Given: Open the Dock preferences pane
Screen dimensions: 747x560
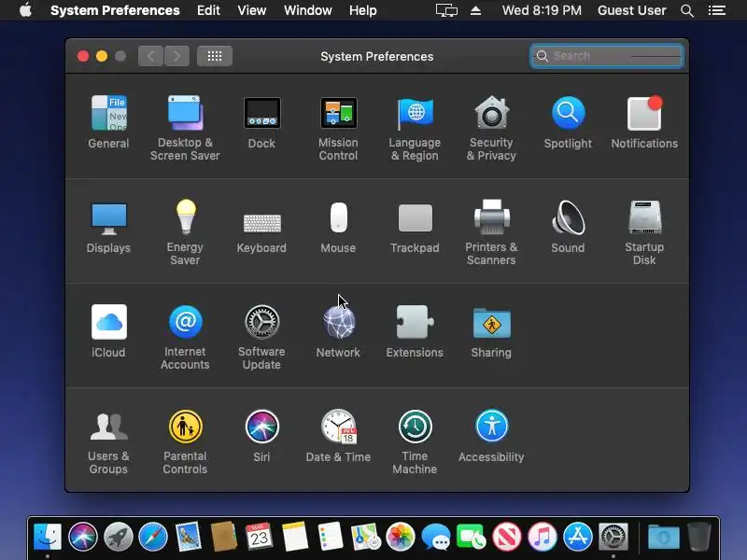Looking at the screenshot, I should pos(261,122).
